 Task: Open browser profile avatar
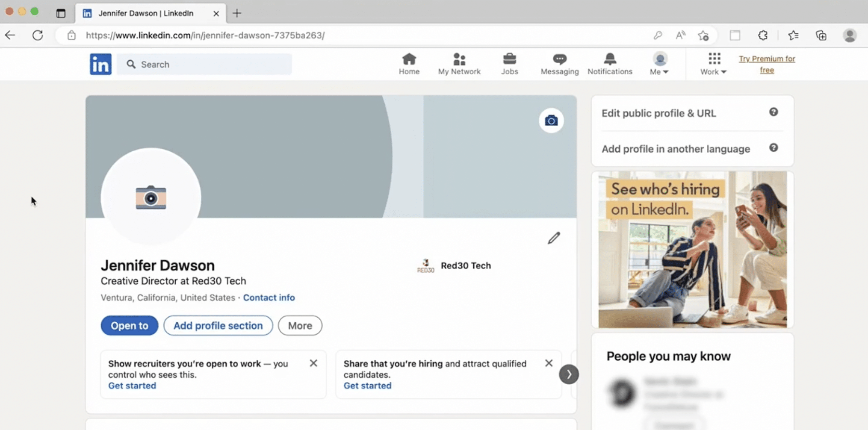click(x=850, y=35)
